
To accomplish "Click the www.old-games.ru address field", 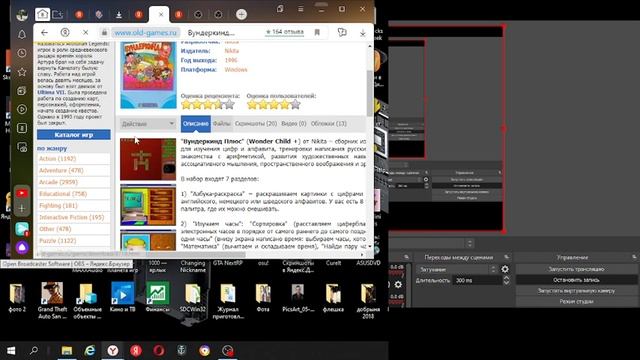I will click(x=145, y=33).
